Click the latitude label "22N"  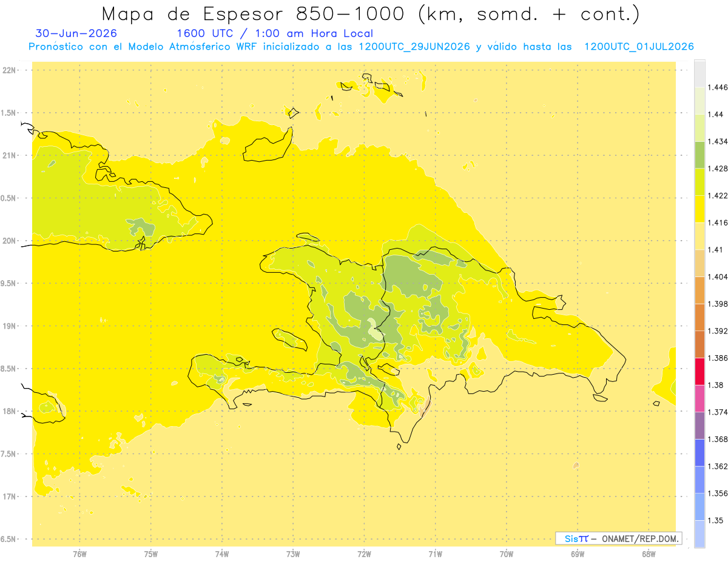click(10, 70)
